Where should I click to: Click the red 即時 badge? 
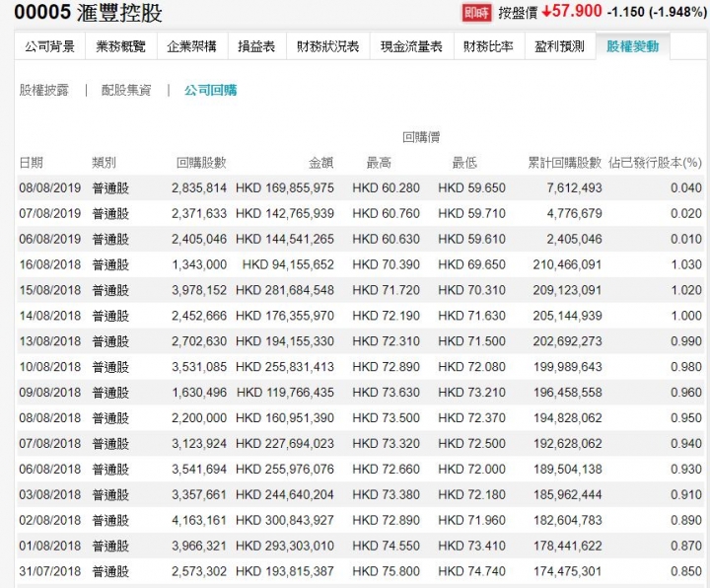477,13
